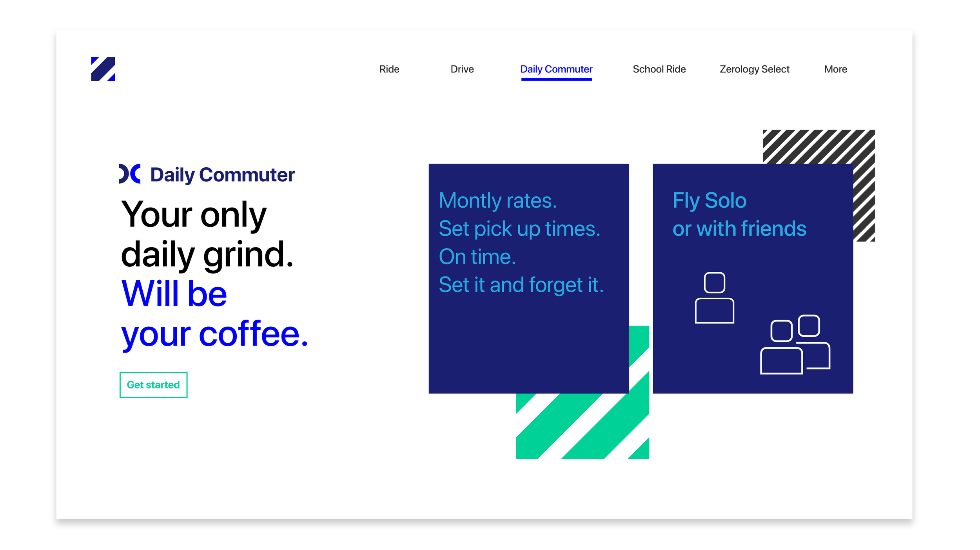Click the single rider person icon
Viewport: 980px width, 550px height.
[714, 298]
